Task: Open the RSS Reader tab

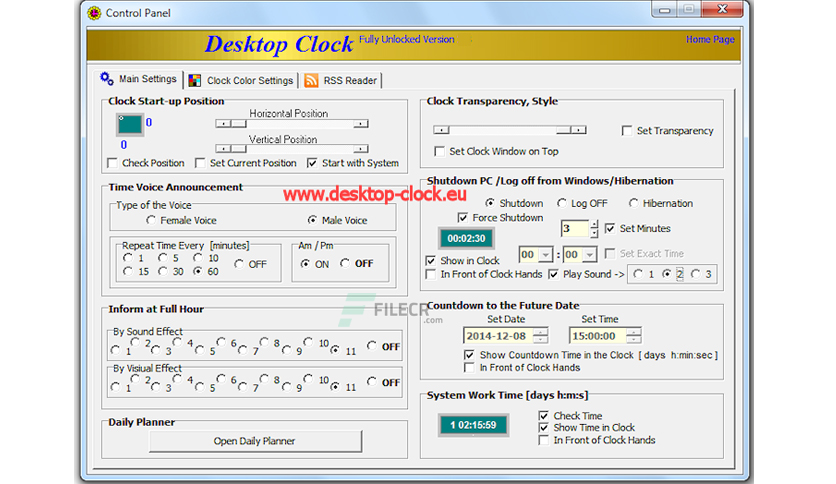Action: (x=341, y=80)
